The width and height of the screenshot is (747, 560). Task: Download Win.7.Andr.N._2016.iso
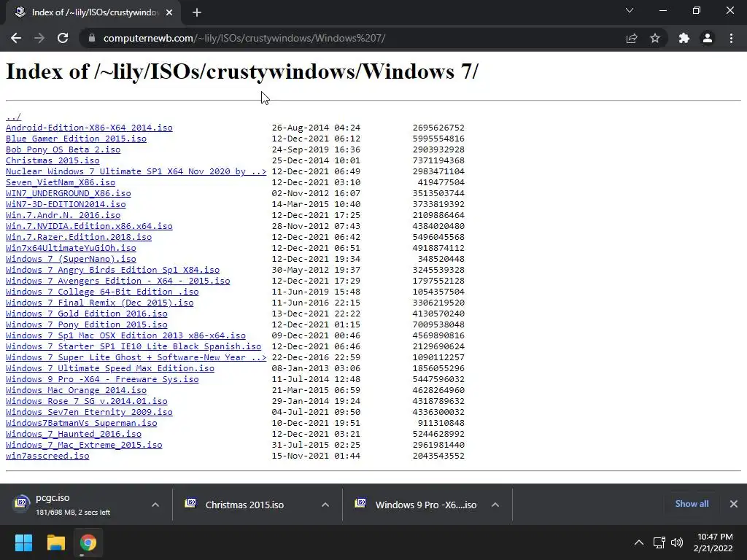[63, 215]
